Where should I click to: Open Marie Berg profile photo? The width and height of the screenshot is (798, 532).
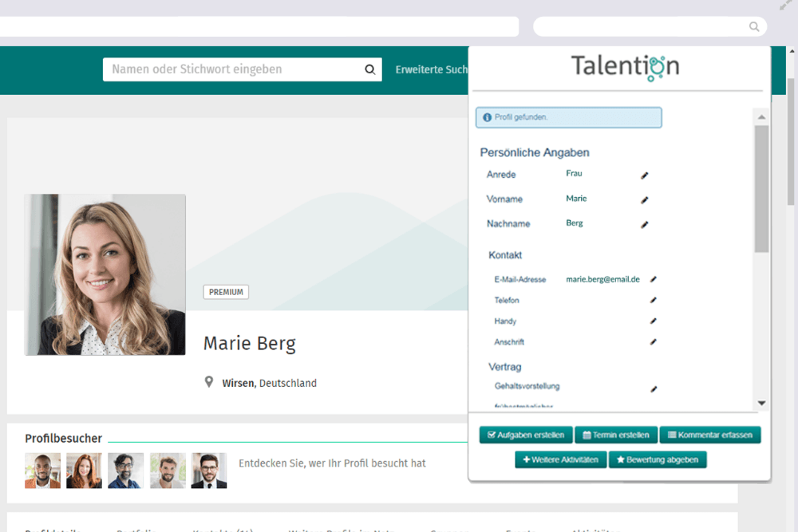coord(105,274)
